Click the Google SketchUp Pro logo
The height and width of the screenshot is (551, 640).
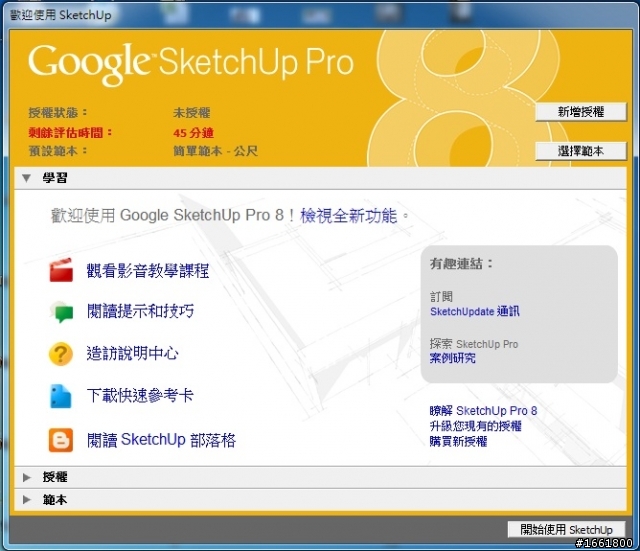[191, 63]
